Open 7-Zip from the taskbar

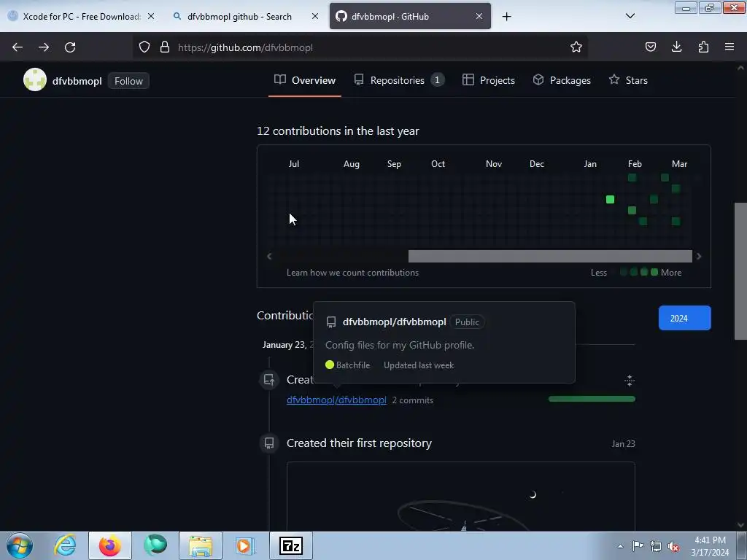pos(291,545)
